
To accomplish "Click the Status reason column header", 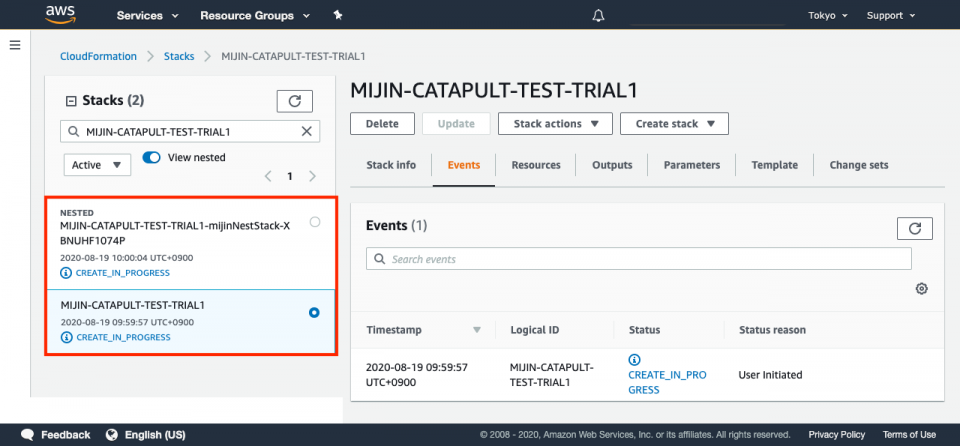I will click(772, 330).
